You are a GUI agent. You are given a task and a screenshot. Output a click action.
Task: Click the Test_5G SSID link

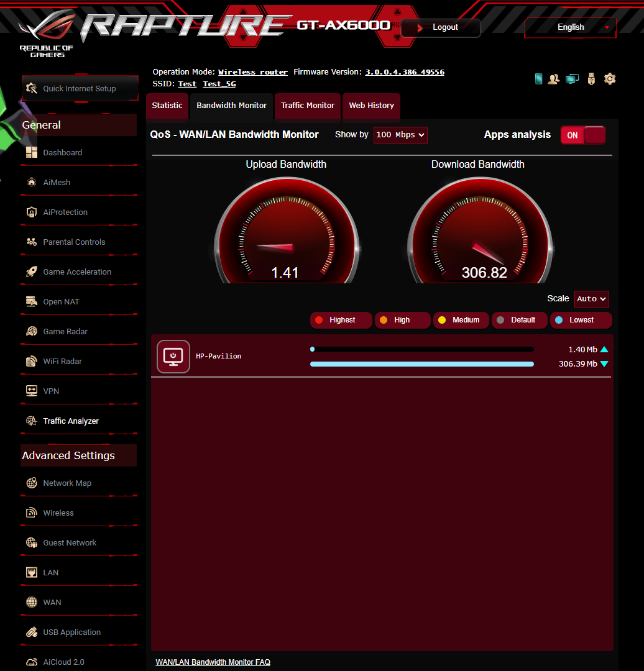click(219, 84)
